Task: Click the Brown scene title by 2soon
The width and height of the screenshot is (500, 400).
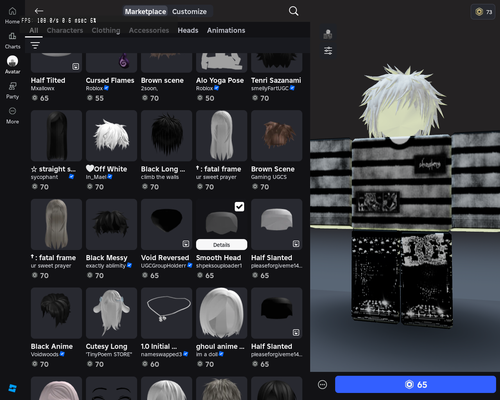Action: [x=162, y=80]
